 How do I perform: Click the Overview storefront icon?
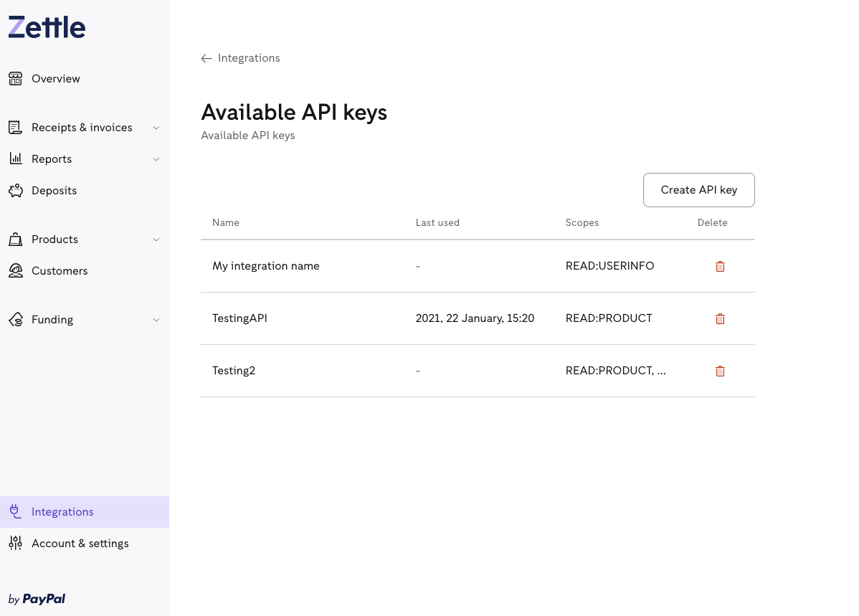[15, 79]
